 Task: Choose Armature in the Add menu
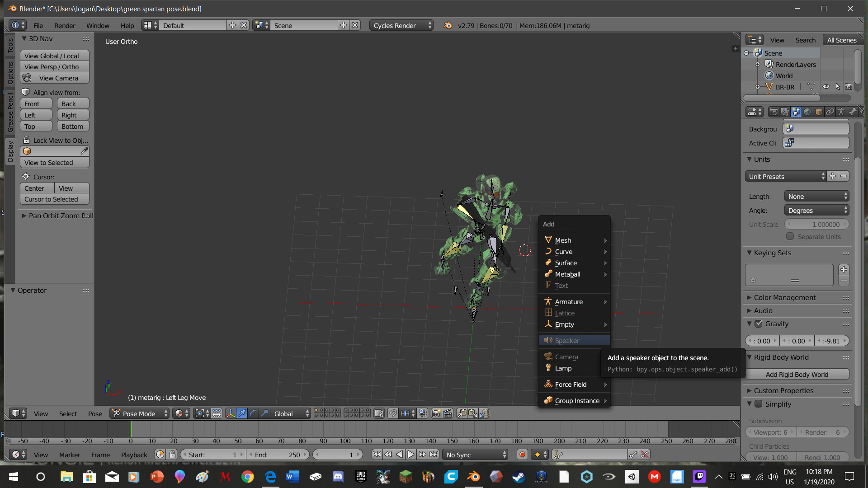click(569, 301)
